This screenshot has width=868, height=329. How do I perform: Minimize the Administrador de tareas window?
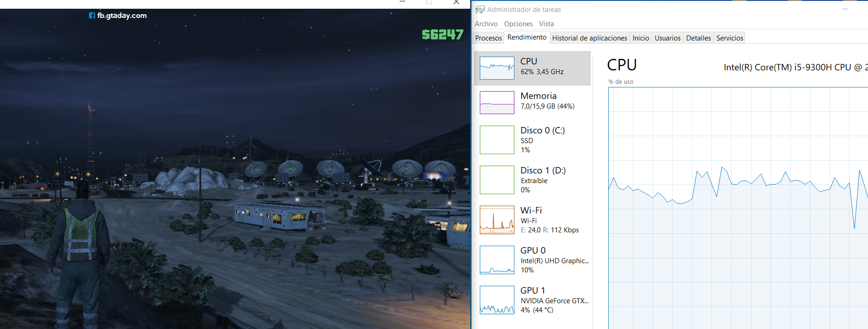tap(845, 9)
